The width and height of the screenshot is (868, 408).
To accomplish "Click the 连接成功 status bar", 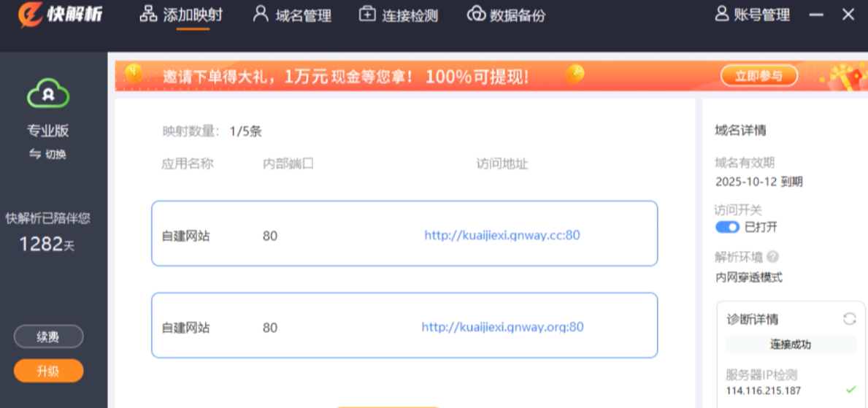I will click(791, 345).
